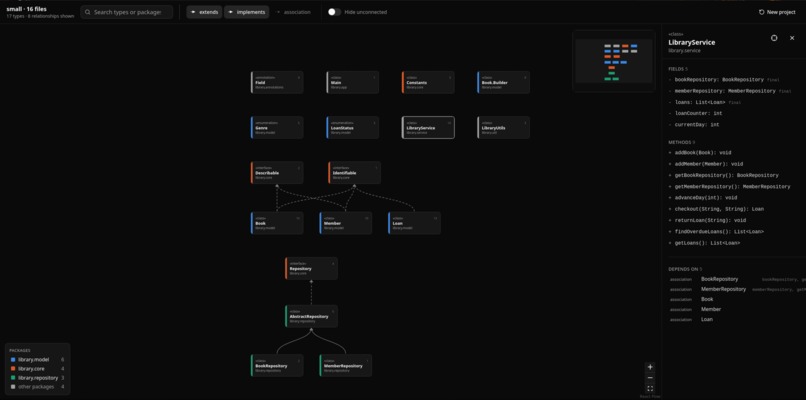Open Member dependency in Depends On
Viewport: 806px width, 400px height.
711,310
